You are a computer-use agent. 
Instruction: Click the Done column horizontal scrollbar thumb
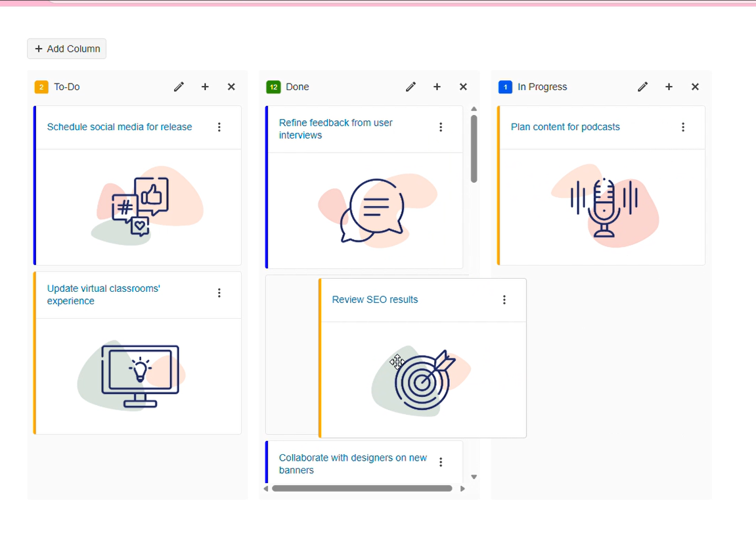(362, 488)
